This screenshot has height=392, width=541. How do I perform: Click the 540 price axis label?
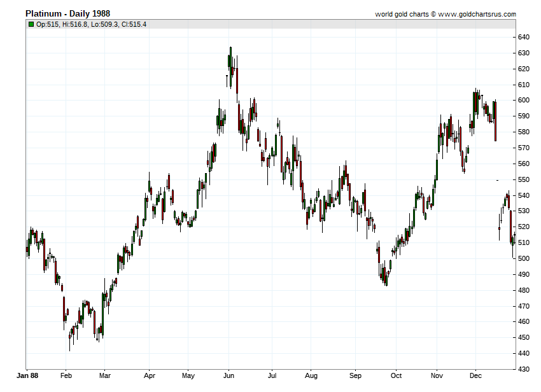click(524, 195)
